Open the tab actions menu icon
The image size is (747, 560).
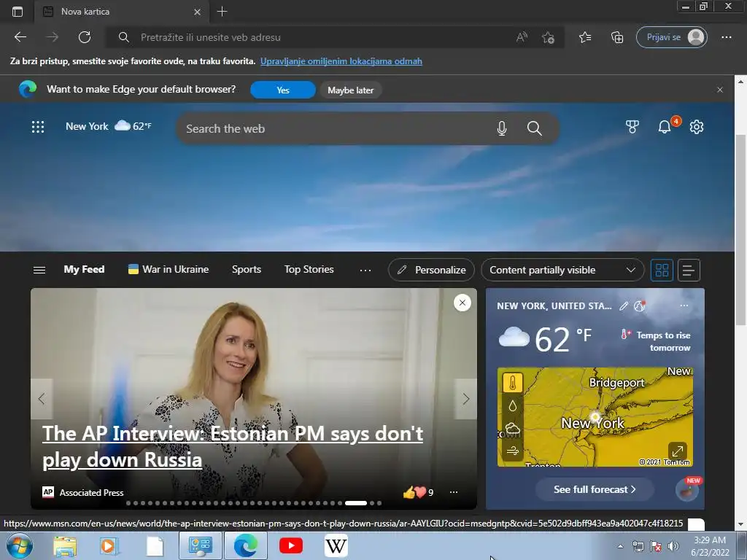[18, 12]
